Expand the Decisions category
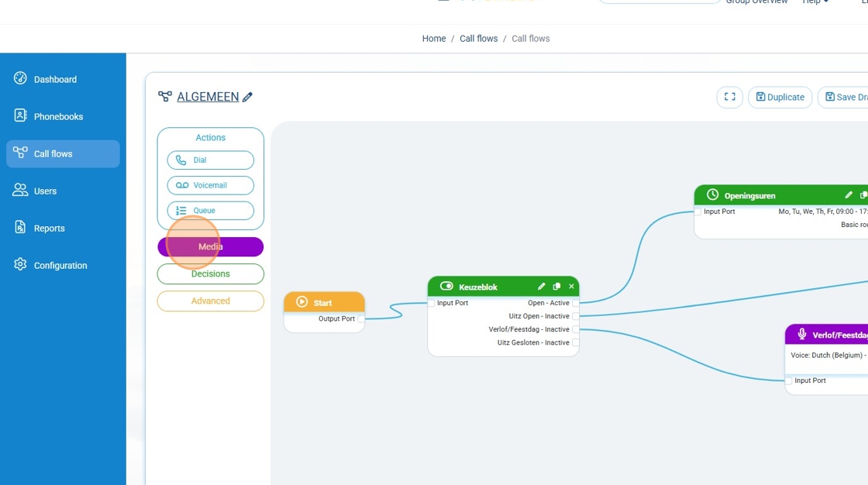 (x=211, y=273)
